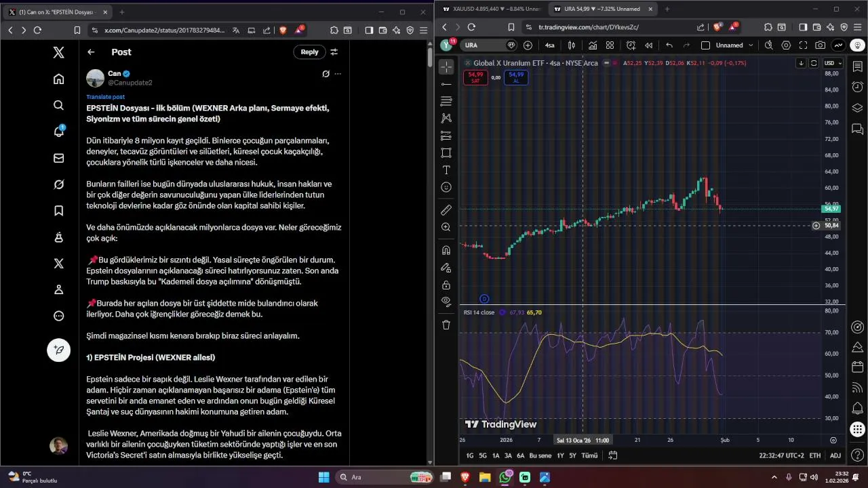Open indicator templates grid icon
This screenshot has width=868, height=488.
pos(610,45)
